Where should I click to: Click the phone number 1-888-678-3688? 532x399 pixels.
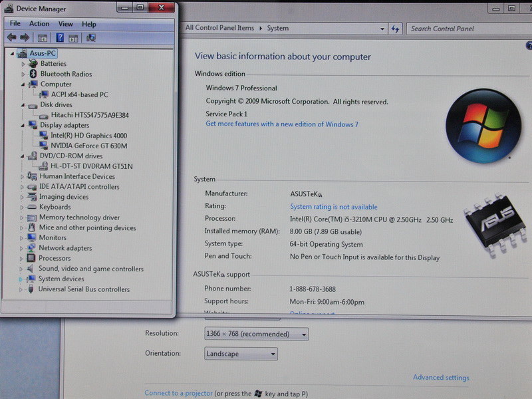313,289
